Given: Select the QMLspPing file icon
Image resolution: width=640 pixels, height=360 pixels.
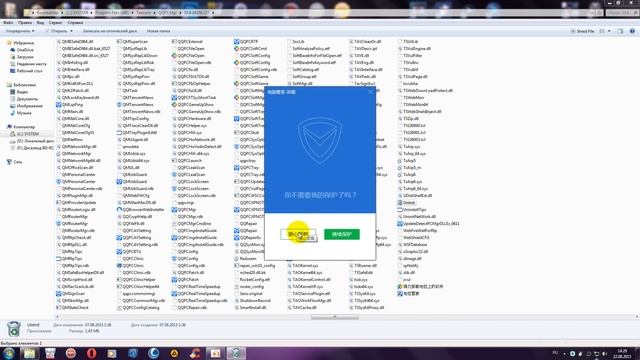Looking at the screenshot, I should point(58,104).
